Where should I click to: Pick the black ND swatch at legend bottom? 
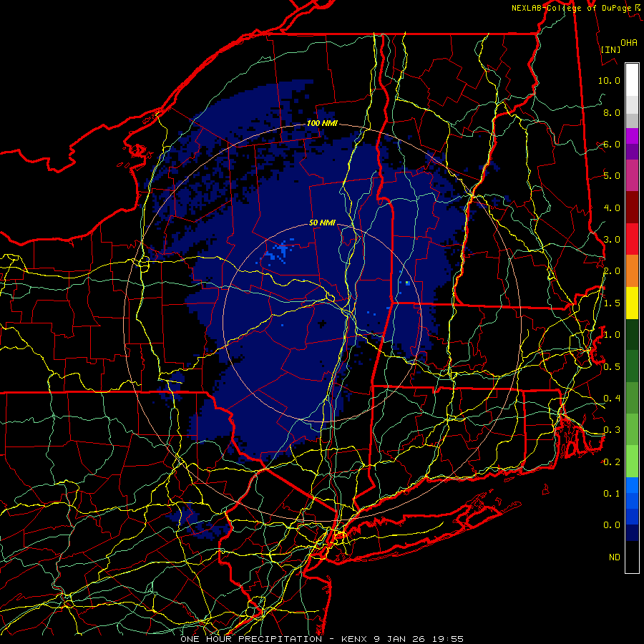(632, 557)
